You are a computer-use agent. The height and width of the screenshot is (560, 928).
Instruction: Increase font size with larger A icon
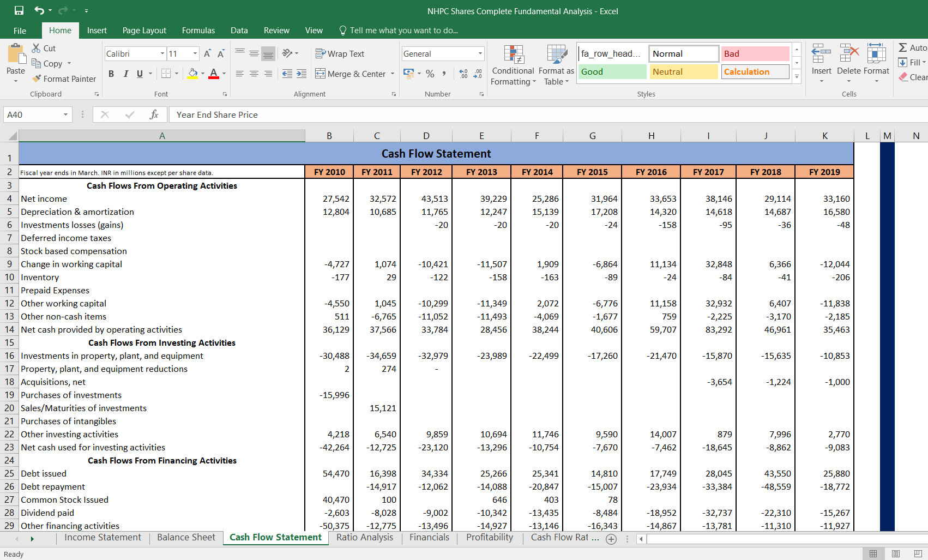[207, 53]
